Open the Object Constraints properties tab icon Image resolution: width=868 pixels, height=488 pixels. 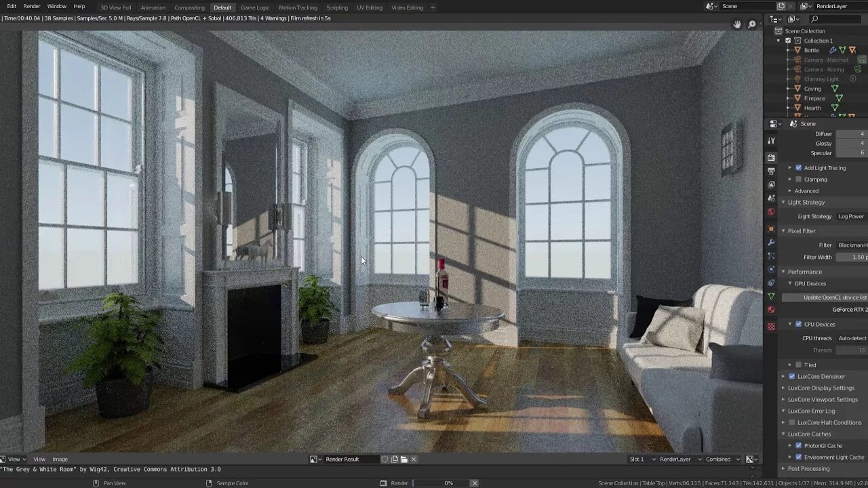pos(771,283)
